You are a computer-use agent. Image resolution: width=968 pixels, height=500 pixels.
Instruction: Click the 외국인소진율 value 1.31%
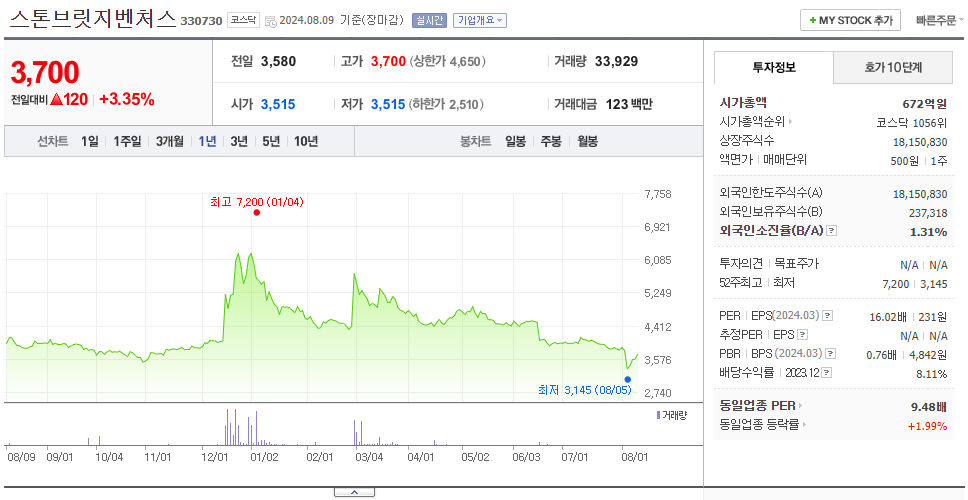click(x=928, y=232)
